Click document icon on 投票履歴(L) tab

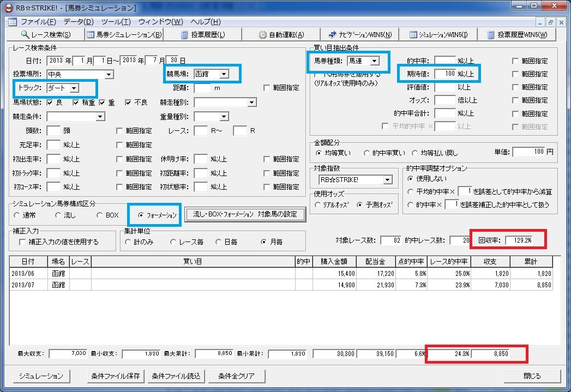tap(185, 34)
